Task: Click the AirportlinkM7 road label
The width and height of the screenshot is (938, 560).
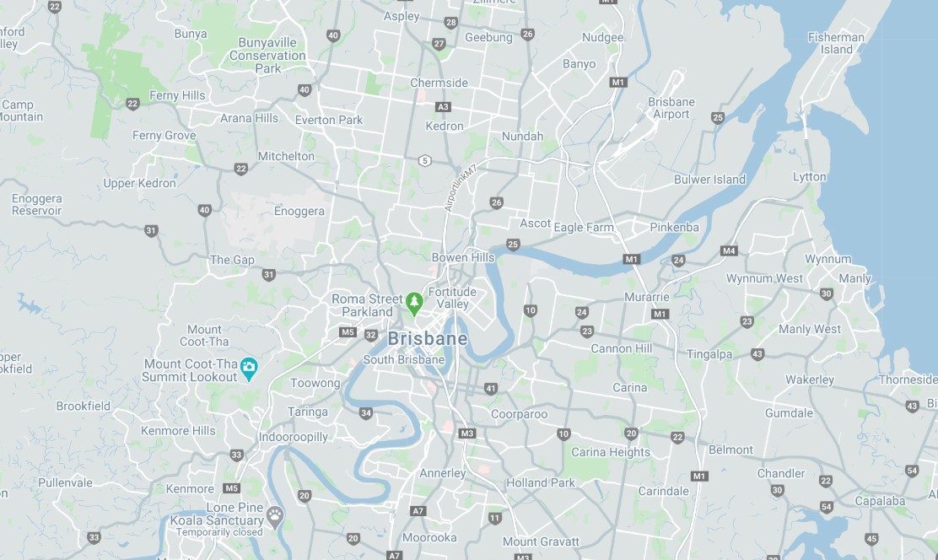Action: 460,187
